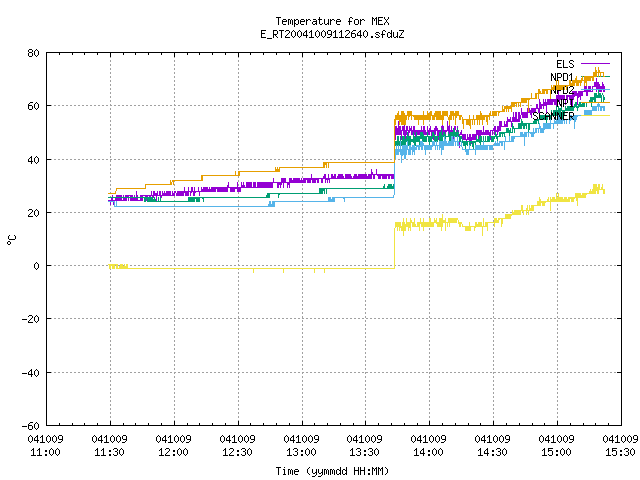Click the purple ELS legend line sample
This screenshot has width=640, height=480.
pos(595,64)
